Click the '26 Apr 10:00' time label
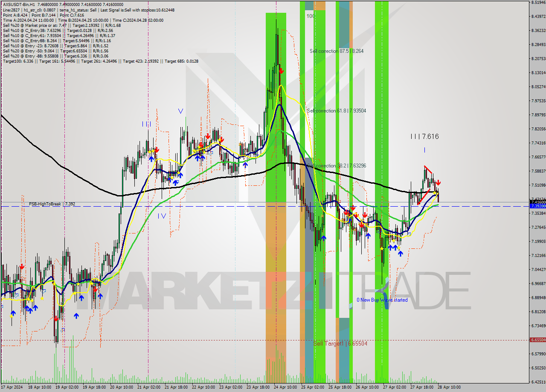This screenshot has height=392, width=546. click(367, 387)
